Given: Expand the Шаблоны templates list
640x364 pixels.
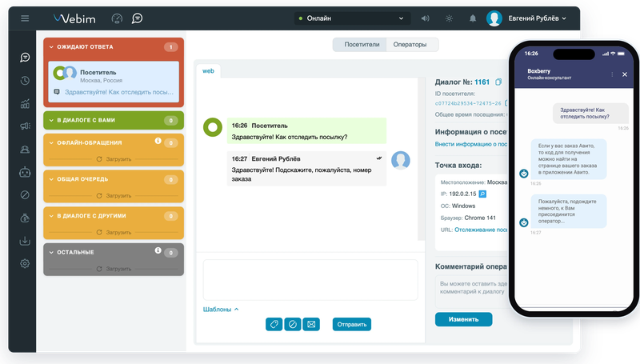Looking at the screenshot, I should point(221,310).
